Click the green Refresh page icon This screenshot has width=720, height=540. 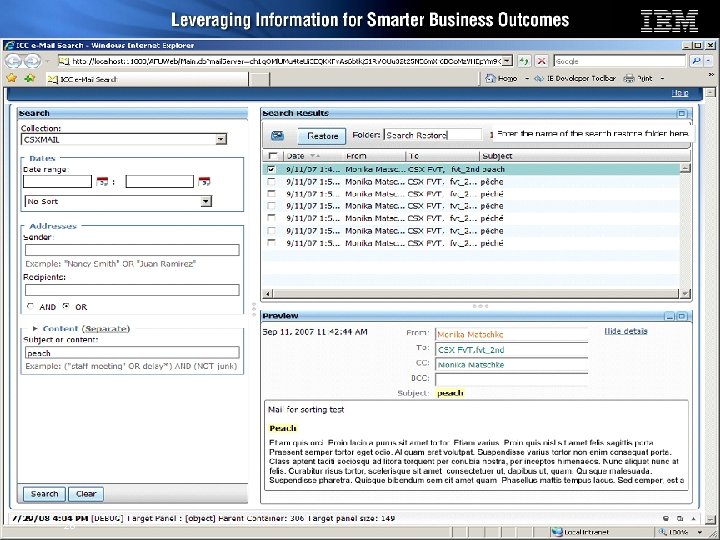[x=524, y=61]
